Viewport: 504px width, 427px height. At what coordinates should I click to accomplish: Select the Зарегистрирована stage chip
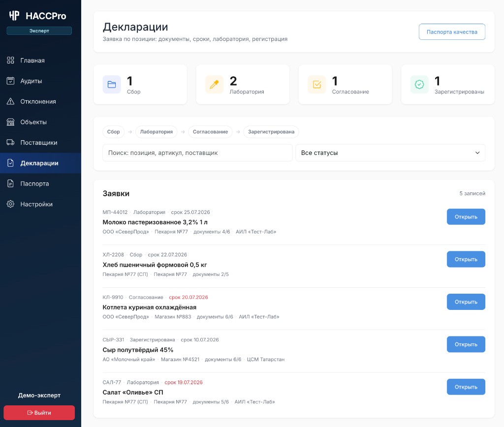271,132
